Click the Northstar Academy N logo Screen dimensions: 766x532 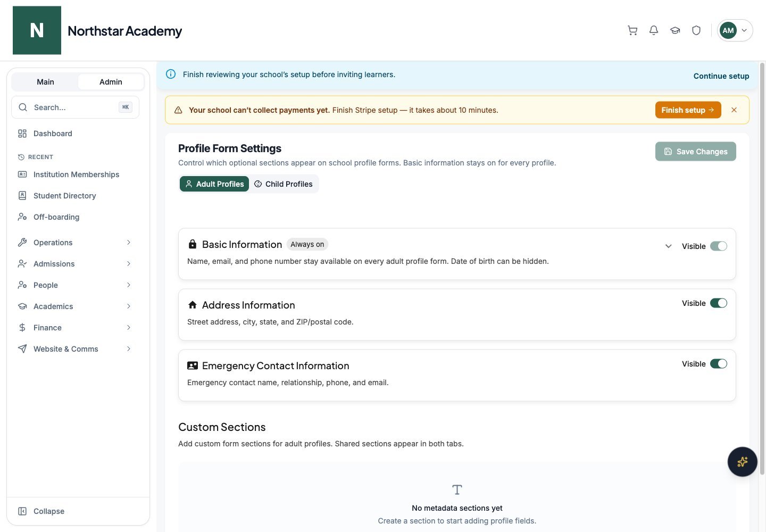click(37, 30)
